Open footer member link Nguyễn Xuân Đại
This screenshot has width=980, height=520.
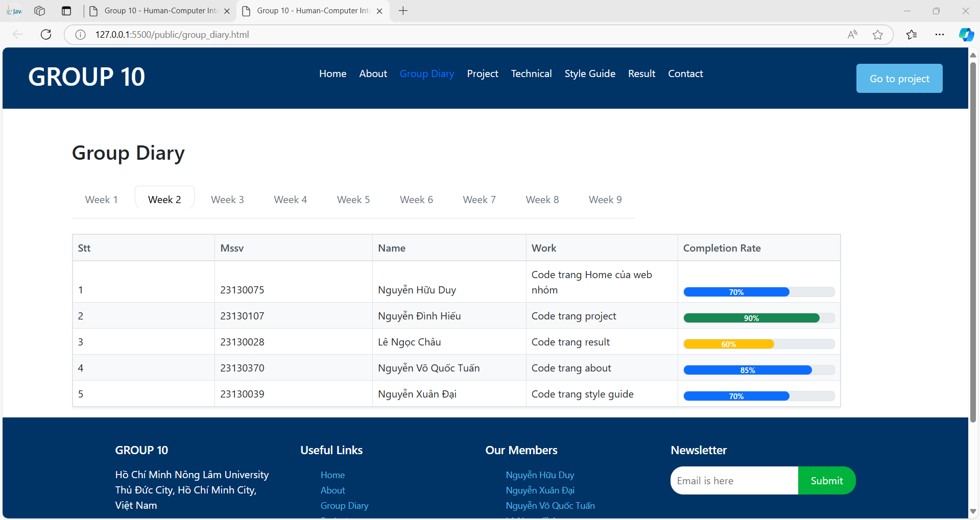pos(540,490)
